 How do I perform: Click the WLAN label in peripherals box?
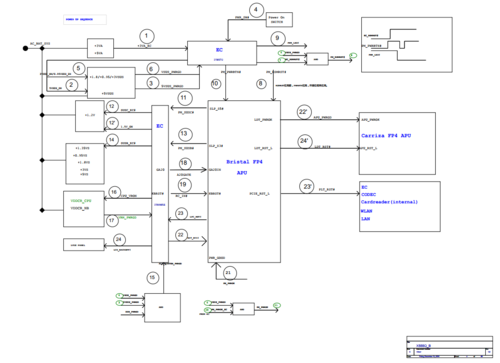click(366, 211)
